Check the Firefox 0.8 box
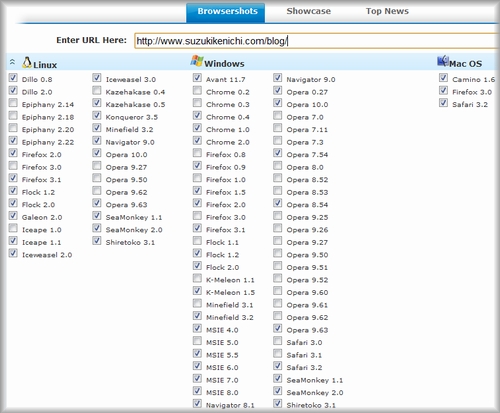The width and height of the screenshot is (500, 413). point(197,153)
